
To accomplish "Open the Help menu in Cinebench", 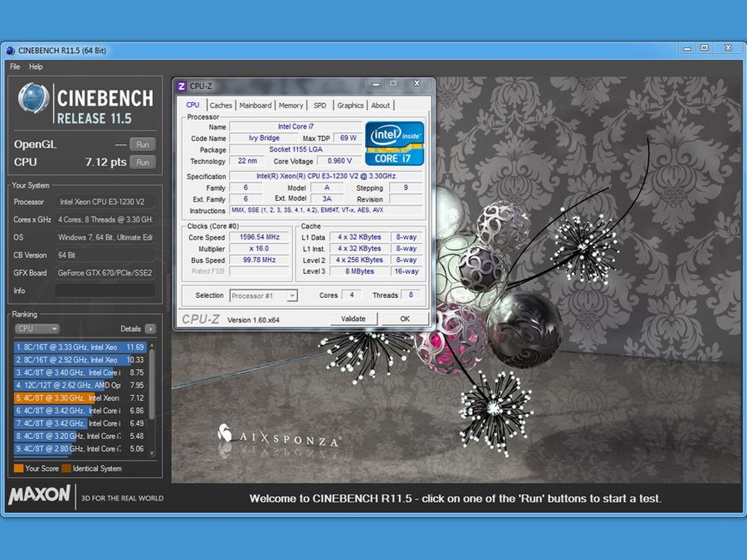I will pyautogui.click(x=36, y=66).
